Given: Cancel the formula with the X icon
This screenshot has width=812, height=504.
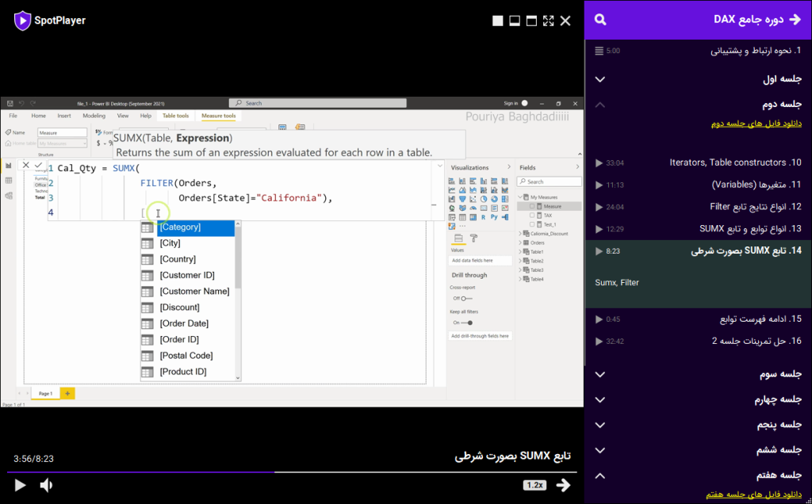Looking at the screenshot, I should tap(26, 165).
